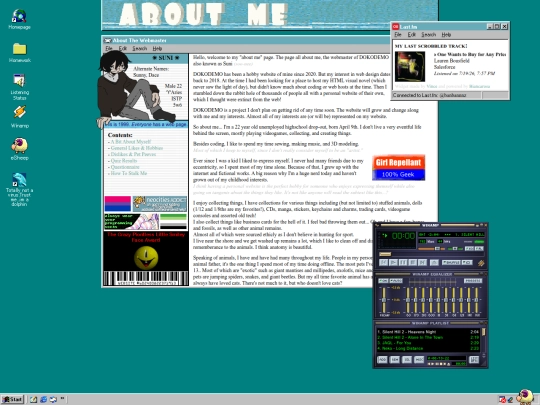The height and width of the screenshot is (405, 540).
Task: Toggle Winamp repeat mode
Action: point(467,262)
